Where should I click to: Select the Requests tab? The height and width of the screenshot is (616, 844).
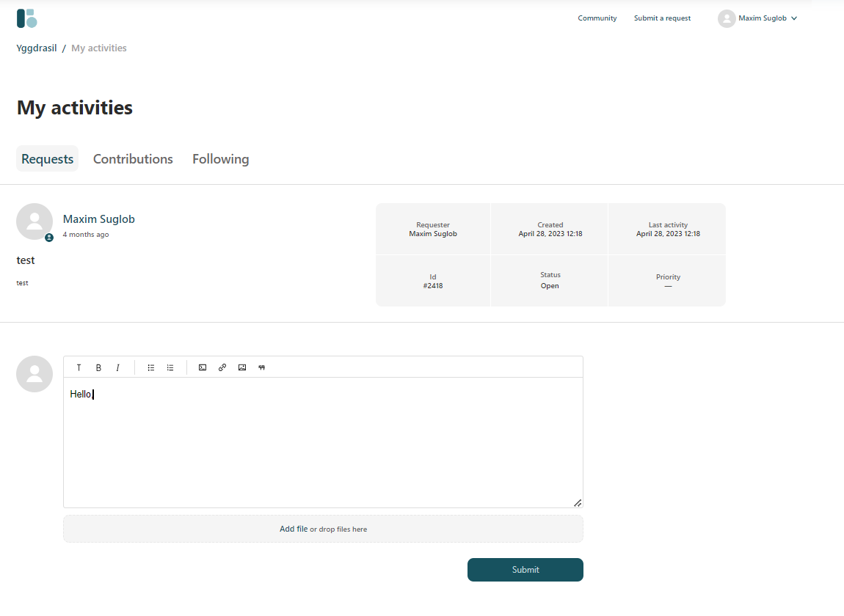[48, 159]
